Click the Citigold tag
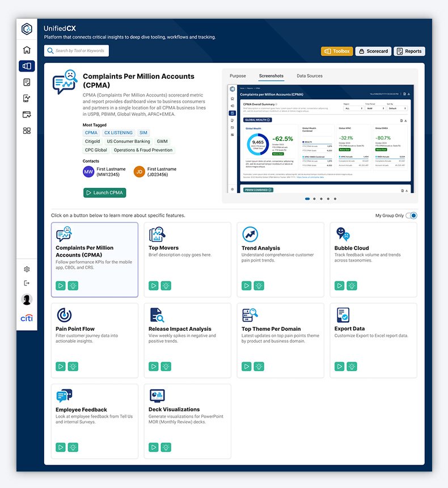 tap(92, 141)
